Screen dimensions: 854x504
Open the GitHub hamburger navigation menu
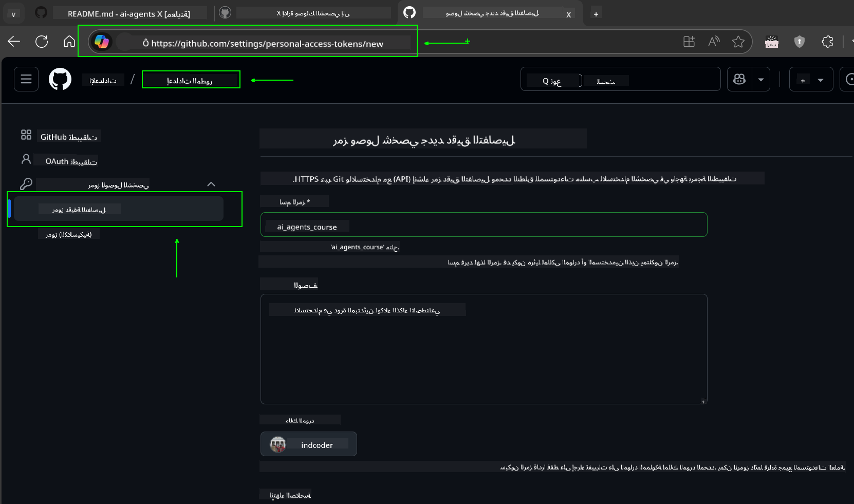(26, 79)
